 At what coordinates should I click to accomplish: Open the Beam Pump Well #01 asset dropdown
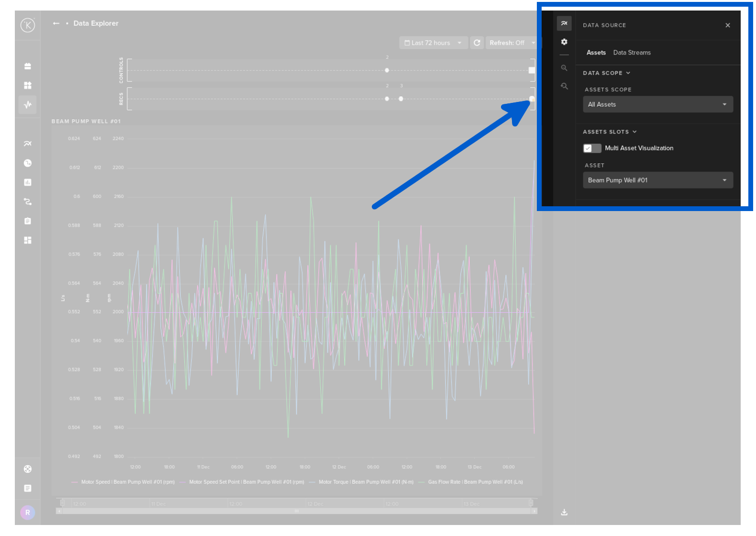pos(657,180)
